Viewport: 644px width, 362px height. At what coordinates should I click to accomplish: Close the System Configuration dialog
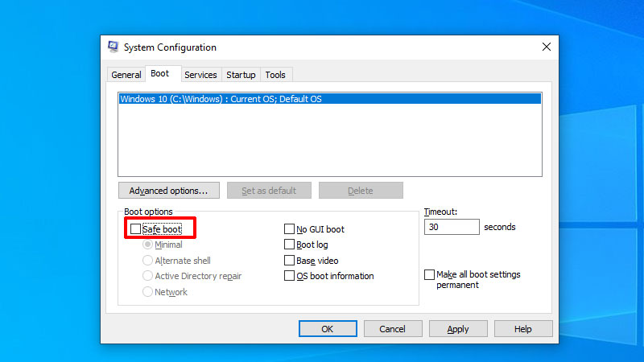547,47
